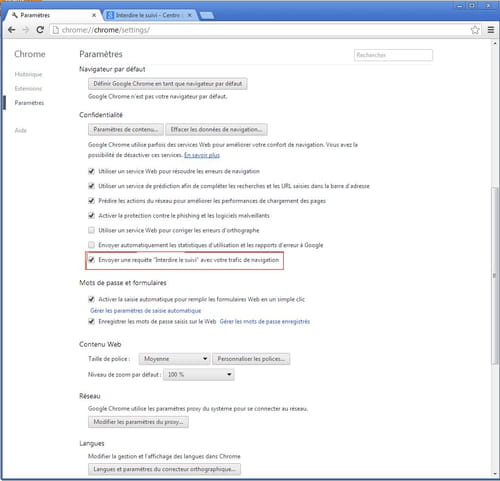Image resolution: width=500 pixels, height=481 pixels.
Task: Toggle service Web pour résoudre erreurs de navigation
Action: coord(91,171)
